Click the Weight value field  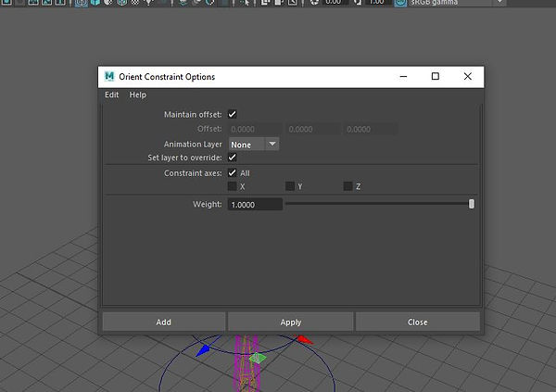click(255, 204)
